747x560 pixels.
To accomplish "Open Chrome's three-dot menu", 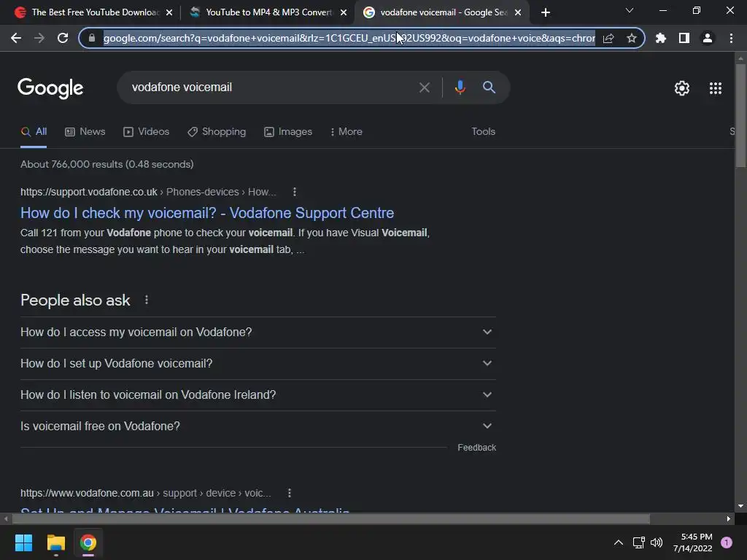I will coord(731,38).
